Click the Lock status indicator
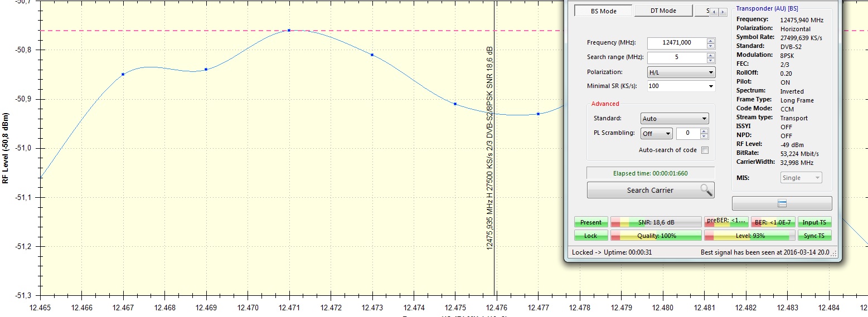The image size is (868, 317). click(590, 236)
